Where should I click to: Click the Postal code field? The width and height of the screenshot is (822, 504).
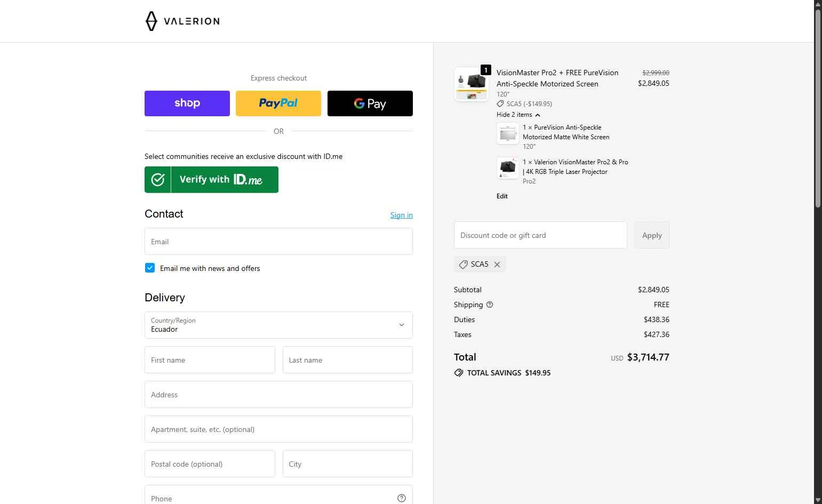coord(210,464)
